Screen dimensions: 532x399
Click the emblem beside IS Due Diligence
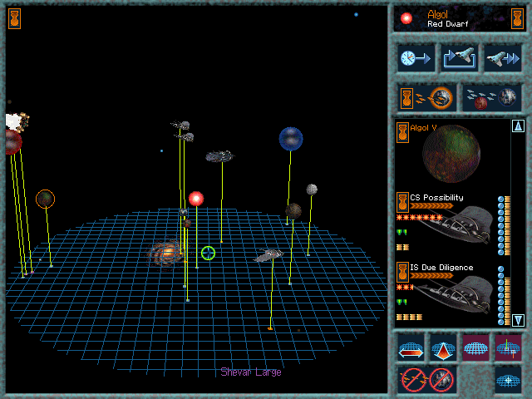click(x=402, y=272)
